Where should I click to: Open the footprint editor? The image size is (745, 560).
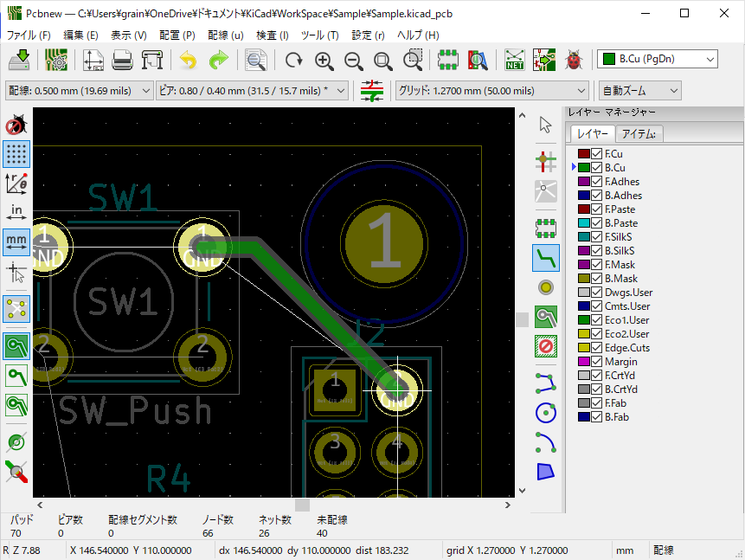[447, 60]
